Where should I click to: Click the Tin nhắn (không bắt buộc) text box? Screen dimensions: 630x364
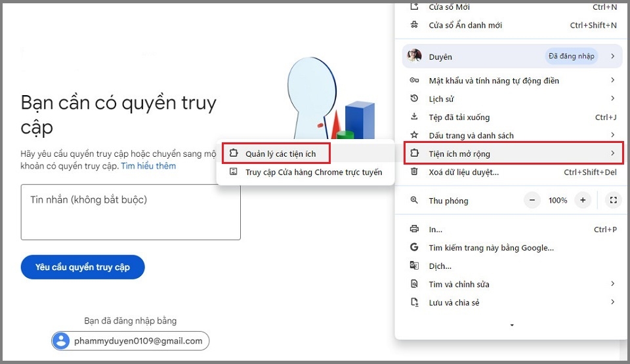(131, 212)
